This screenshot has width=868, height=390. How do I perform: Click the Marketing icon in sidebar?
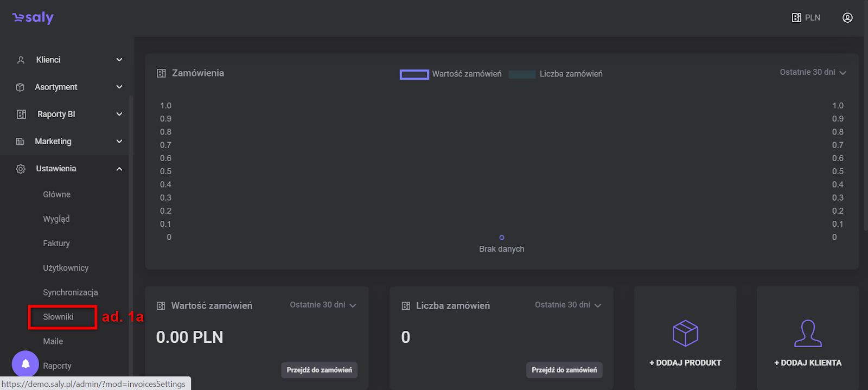20,142
